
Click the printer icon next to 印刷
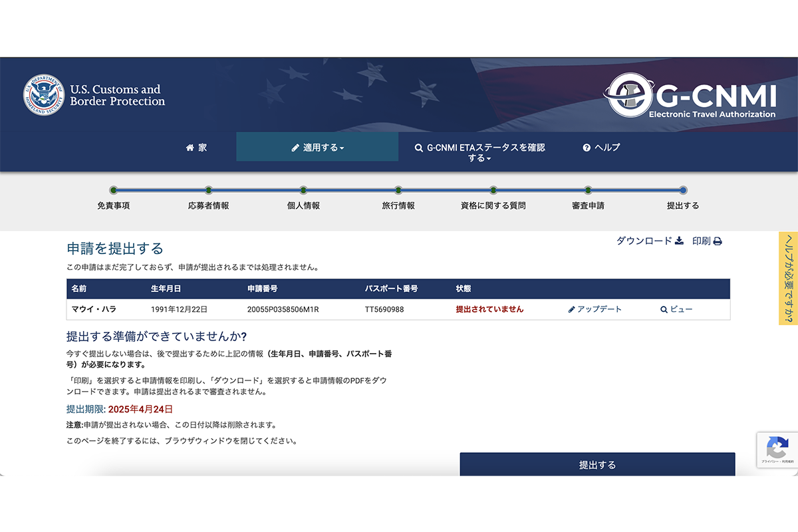pos(718,241)
